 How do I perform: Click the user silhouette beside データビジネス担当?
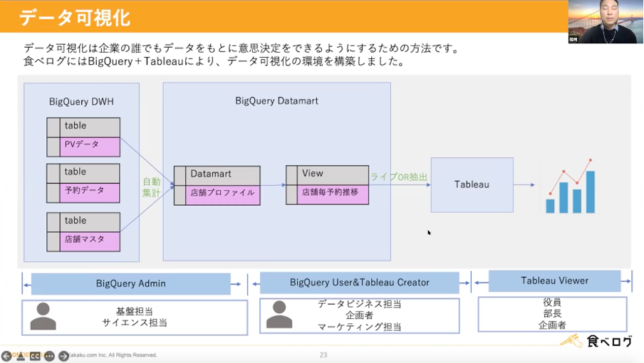pos(279,315)
